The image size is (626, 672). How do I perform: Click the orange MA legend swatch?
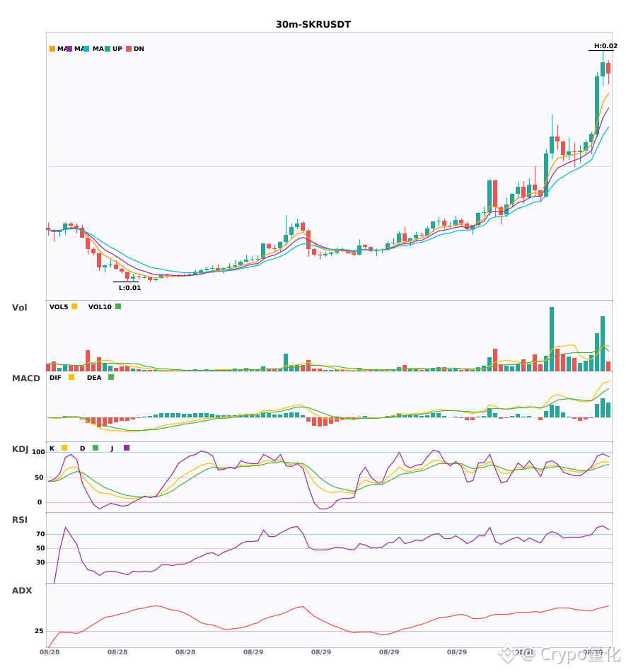coord(52,49)
